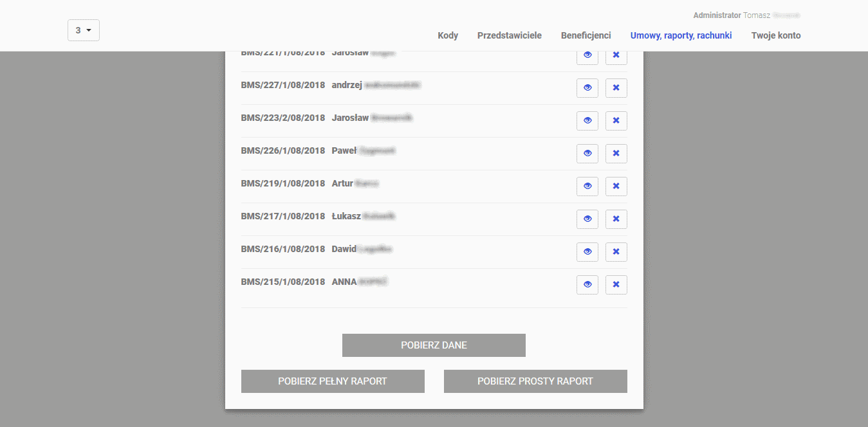
Task: Delete Paweł's contract BMS/226/1/08/2018
Action: point(616,154)
